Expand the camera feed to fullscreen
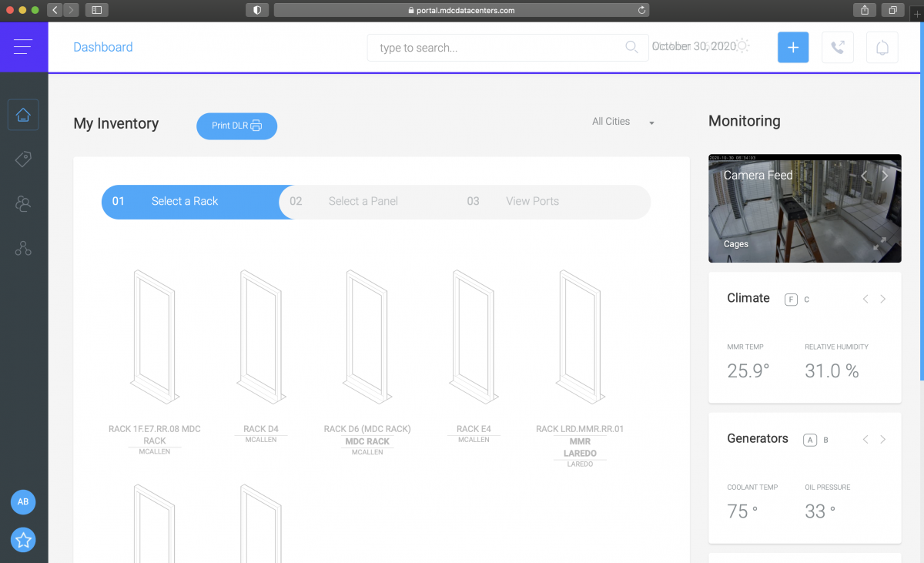This screenshot has height=563, width=924. [879, 243]
